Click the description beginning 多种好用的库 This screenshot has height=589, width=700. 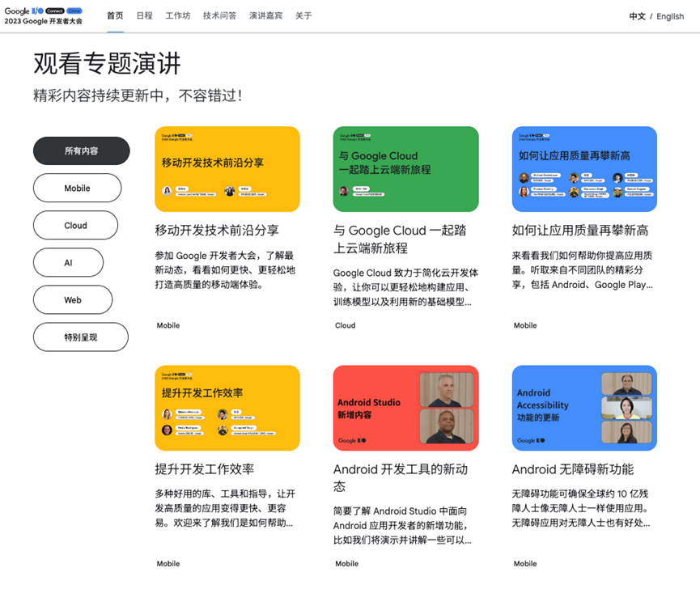(x=225, y=508)
